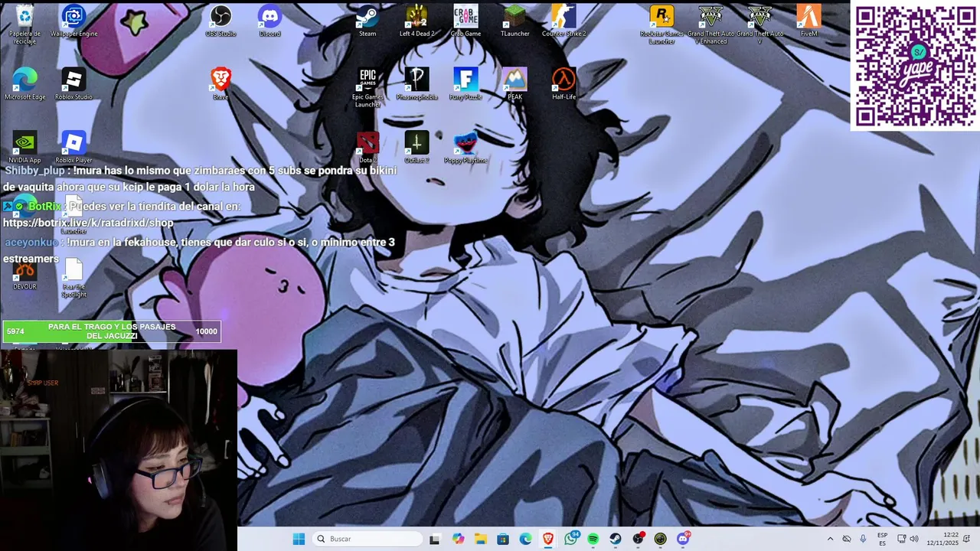The height and width of the screenshot is (551, 980).
Task: Select the Discord desktop shortcut
Action: (x=269, y=21)
